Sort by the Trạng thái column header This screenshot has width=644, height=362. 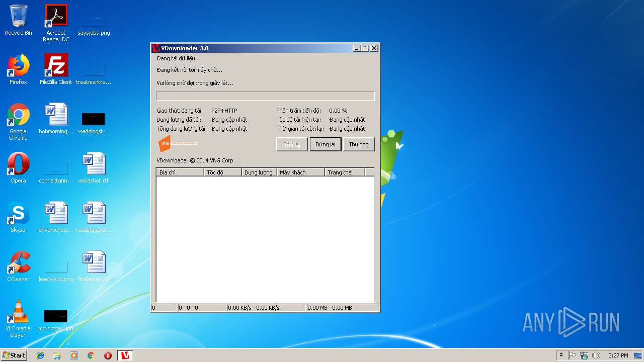[345, 172]
